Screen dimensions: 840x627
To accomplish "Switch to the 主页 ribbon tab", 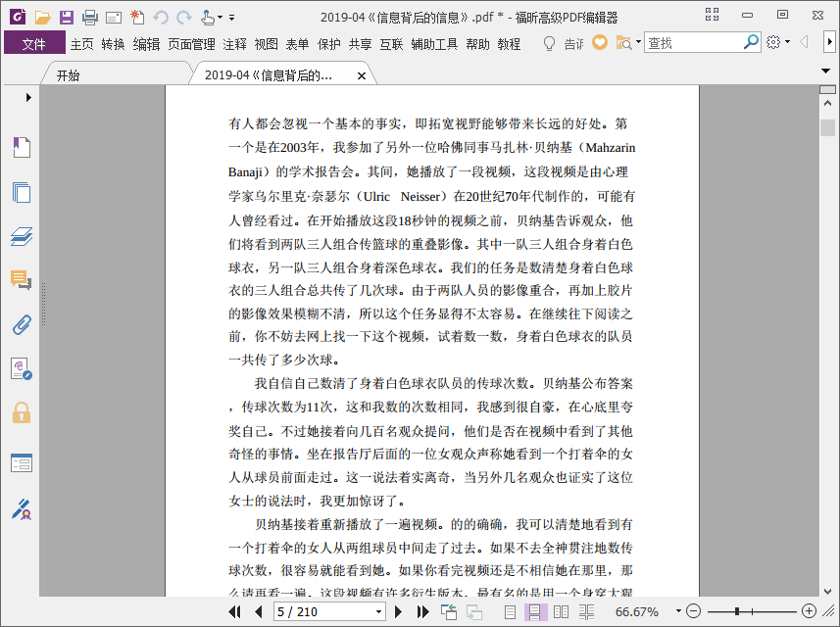I will point(82,44).
